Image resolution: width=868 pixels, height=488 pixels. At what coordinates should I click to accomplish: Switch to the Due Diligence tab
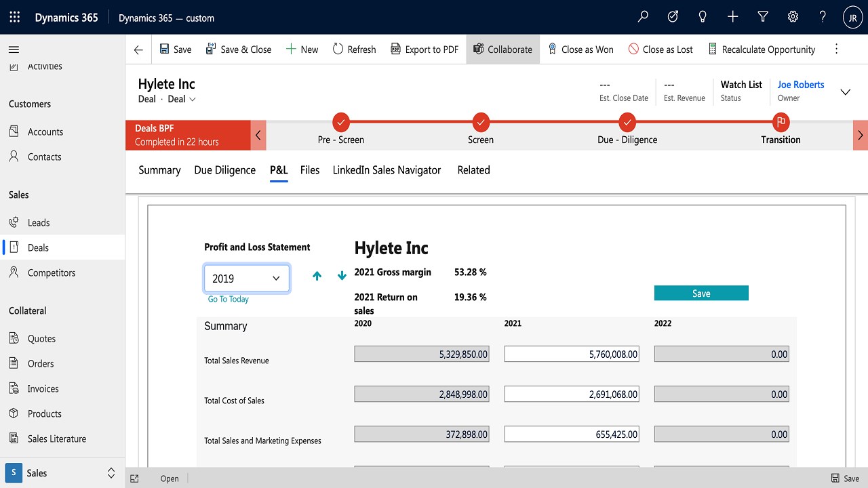coord(225,170)
